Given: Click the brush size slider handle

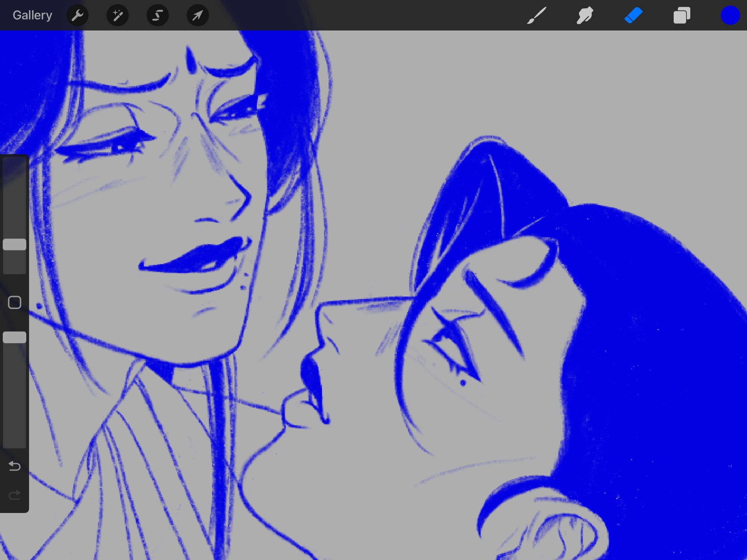Looking at the screenshot, I should (15, 245).
